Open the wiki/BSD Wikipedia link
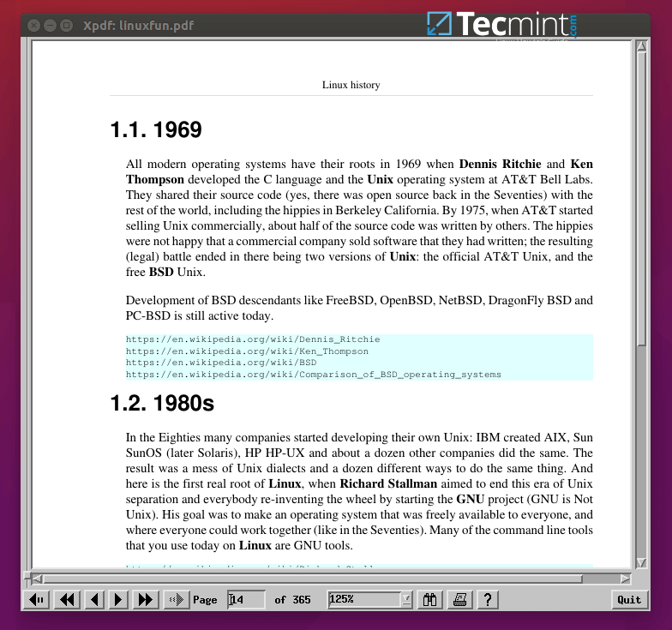Viewport: 672px width, 630px height. [221, 363]
